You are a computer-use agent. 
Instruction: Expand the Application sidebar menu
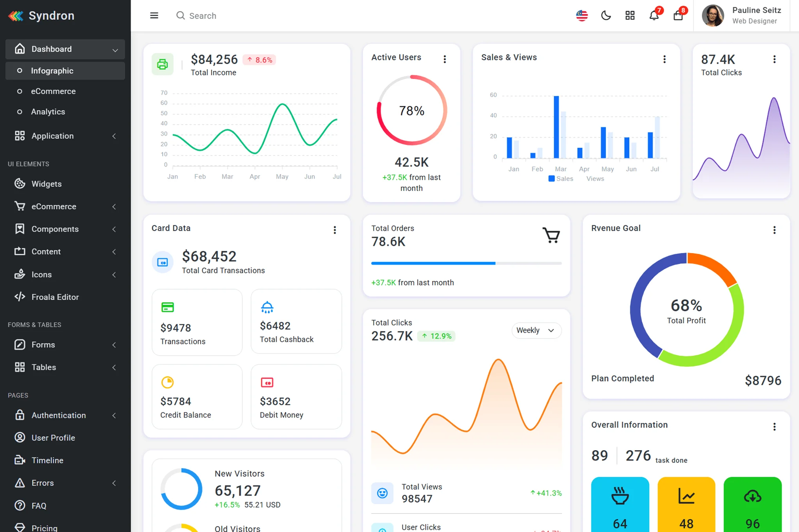65,136
